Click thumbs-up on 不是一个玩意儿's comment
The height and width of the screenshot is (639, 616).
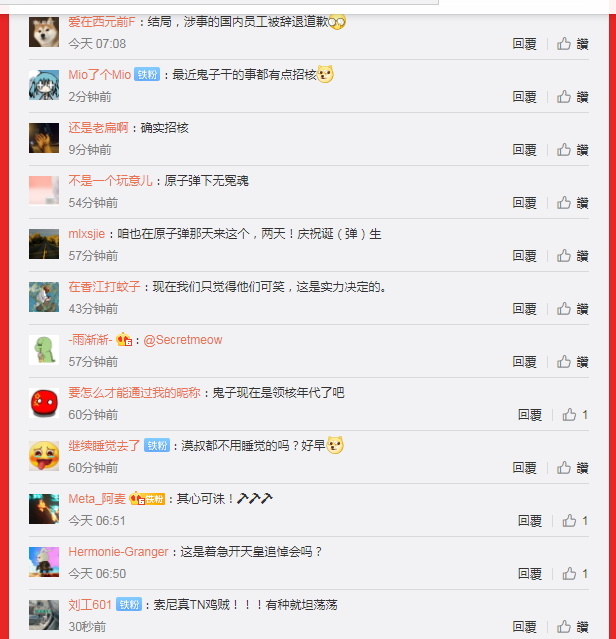pyautogui.click(x=572, y=203)
